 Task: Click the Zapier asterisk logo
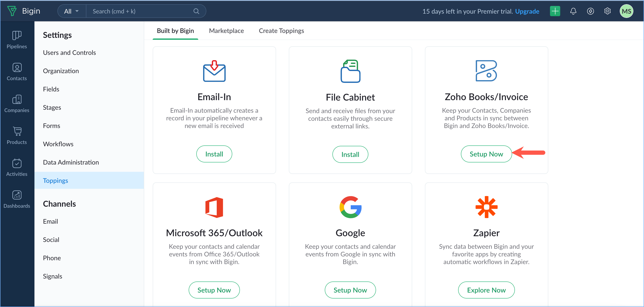[486, 207]
